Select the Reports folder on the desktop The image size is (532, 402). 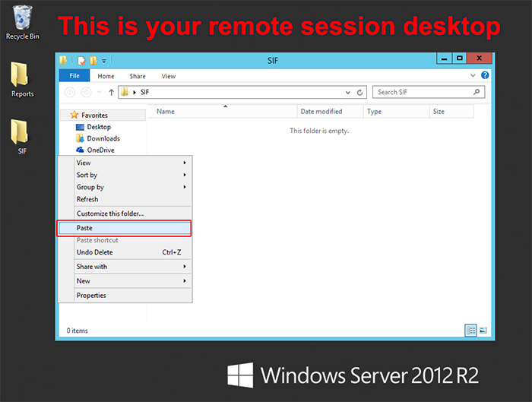(x=22, y=75)
